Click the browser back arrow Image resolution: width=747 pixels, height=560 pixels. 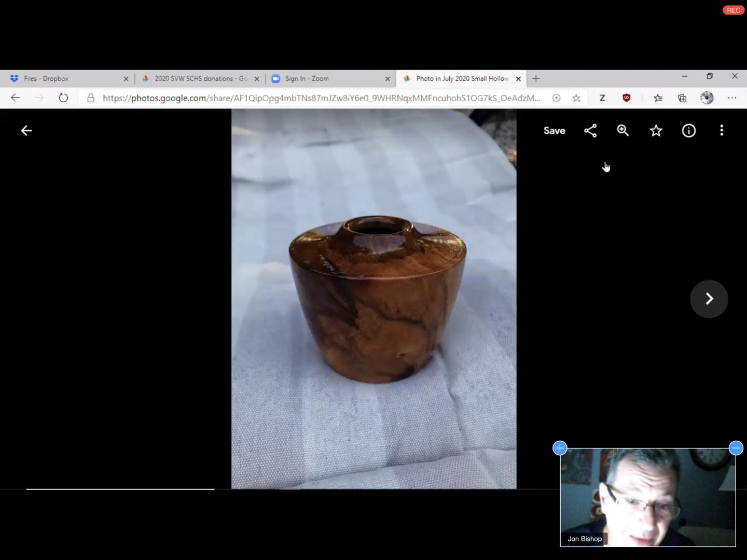coord(16,98)
